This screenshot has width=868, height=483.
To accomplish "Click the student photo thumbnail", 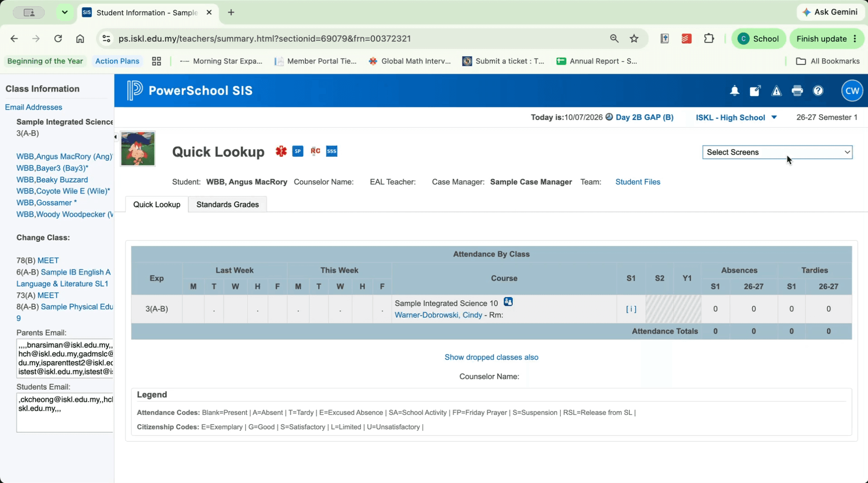I will pos(138,149).
